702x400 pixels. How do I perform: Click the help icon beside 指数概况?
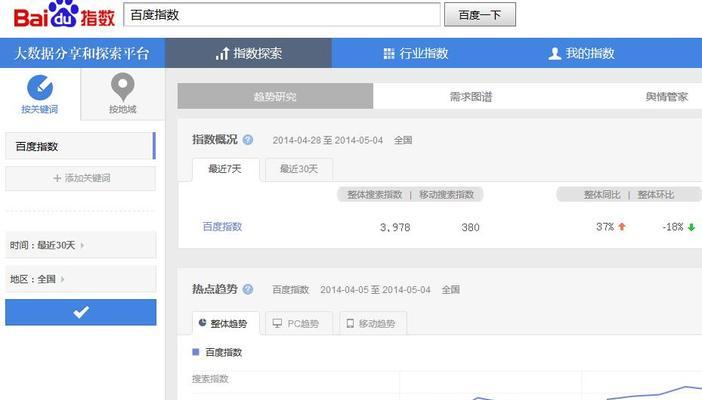(248, 140)
